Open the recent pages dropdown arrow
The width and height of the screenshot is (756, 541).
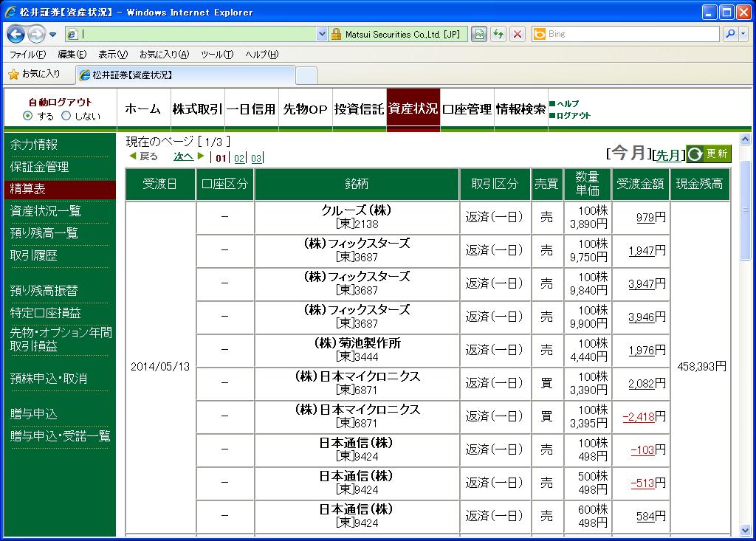[53, 35]
